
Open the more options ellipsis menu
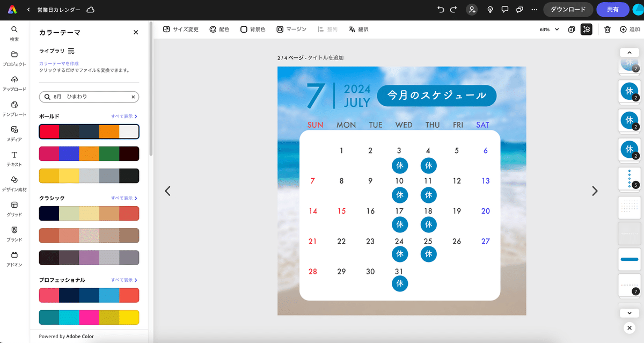coord(534,10)
